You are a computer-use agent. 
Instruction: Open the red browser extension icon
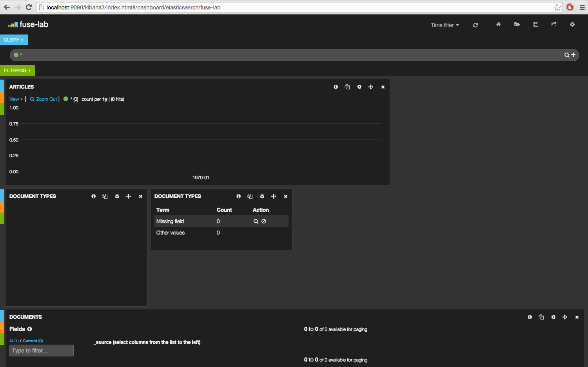(x=570, y=7)
